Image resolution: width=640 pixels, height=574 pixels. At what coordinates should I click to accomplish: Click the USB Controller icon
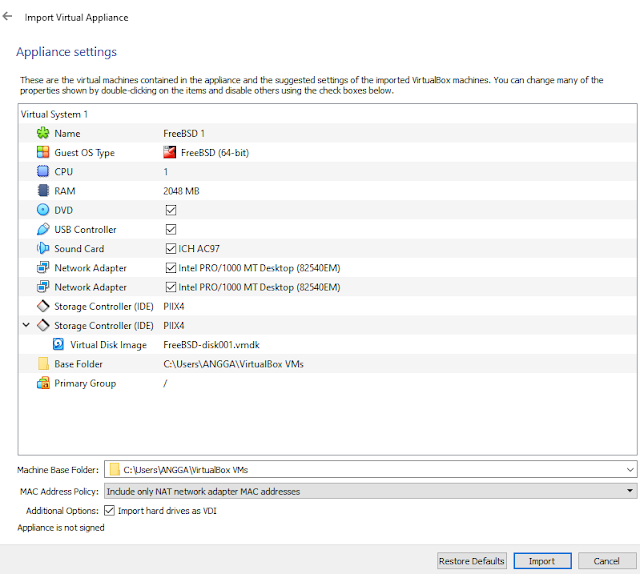click(43, 229)
